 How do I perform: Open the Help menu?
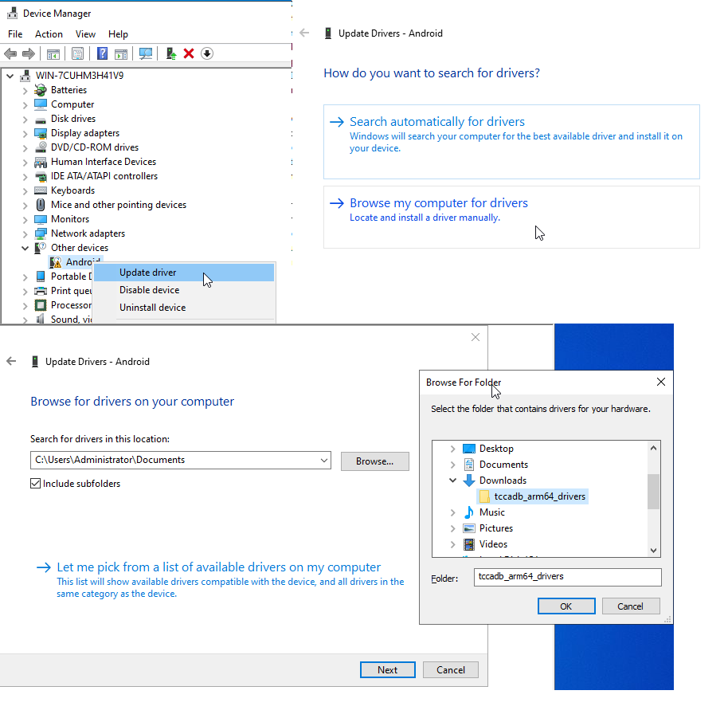[118, 34]
